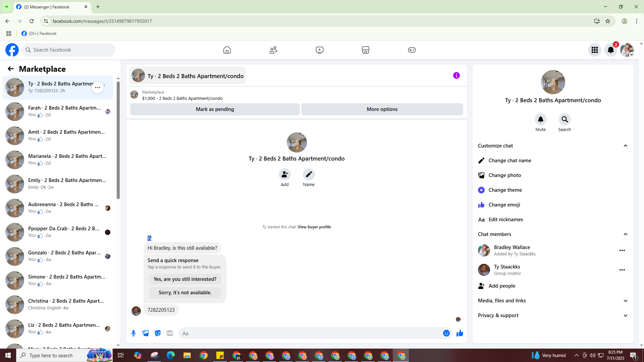The width and height of the screenshot is (644, 362).
Task: Open options for Ty Staackks member
Action: [622, 270]
